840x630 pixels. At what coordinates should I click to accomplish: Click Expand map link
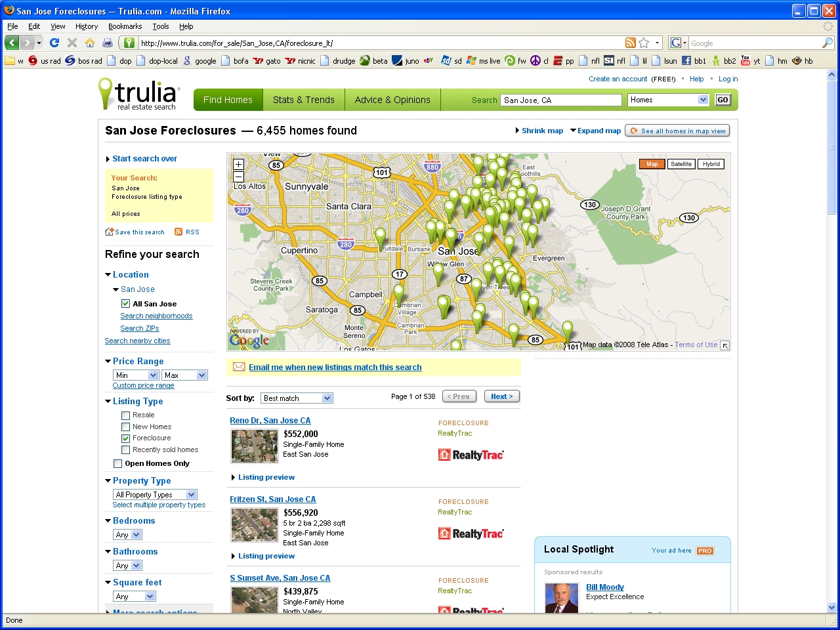(x=599, y=131)
